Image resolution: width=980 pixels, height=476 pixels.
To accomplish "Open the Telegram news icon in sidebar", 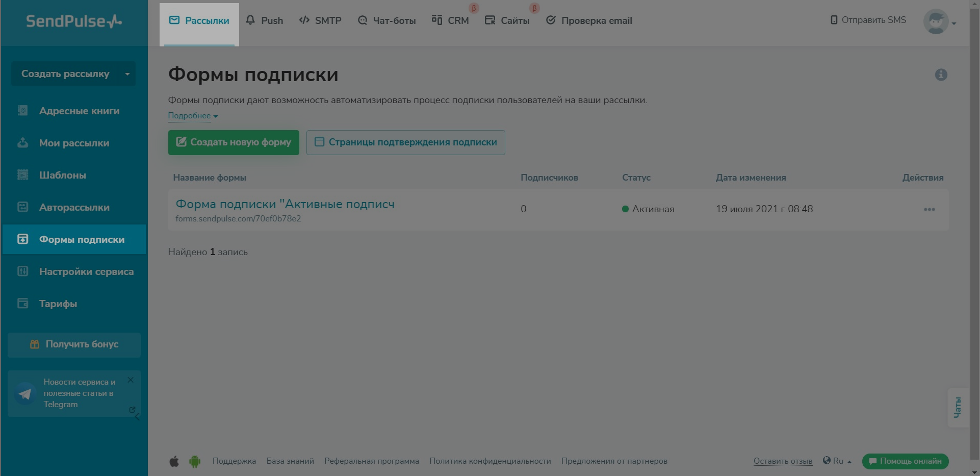I will 24,393.
